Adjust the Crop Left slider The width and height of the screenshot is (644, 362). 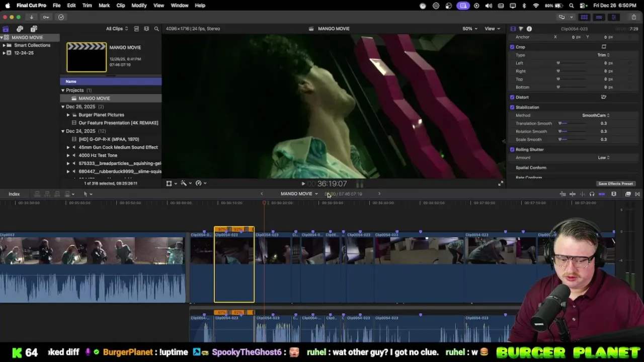571,63
